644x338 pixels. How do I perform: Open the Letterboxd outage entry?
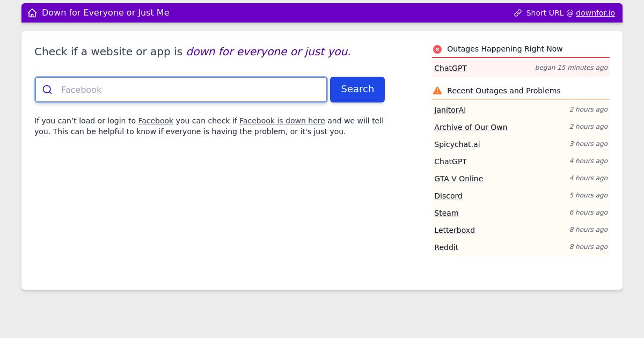click(x=455, y=230)
